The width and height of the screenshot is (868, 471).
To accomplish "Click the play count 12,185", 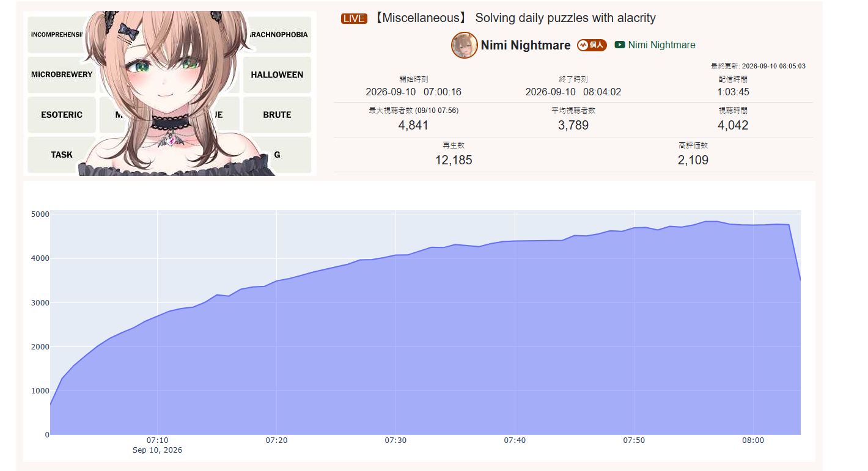I will (x=454, y=160).
